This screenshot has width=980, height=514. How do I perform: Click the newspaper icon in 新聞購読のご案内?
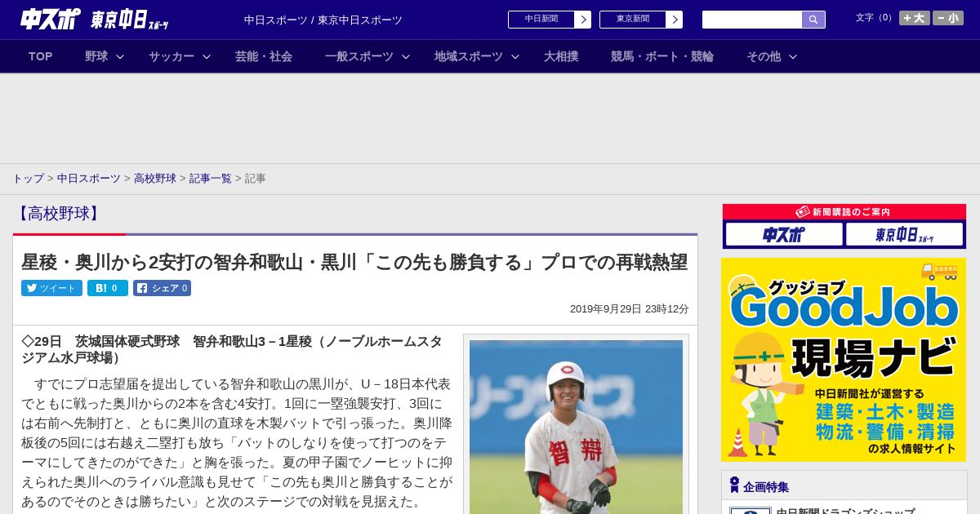pyautogui.click(x=802, y=211)
